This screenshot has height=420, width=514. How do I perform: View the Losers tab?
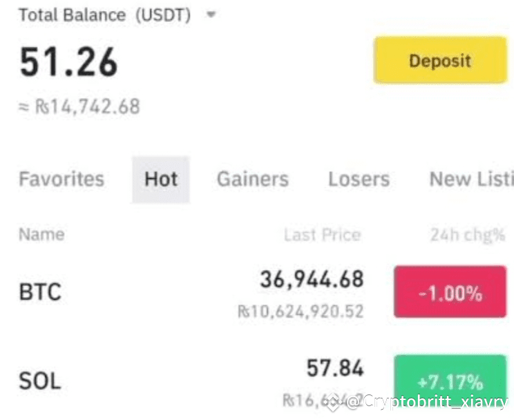click(359, 179)
